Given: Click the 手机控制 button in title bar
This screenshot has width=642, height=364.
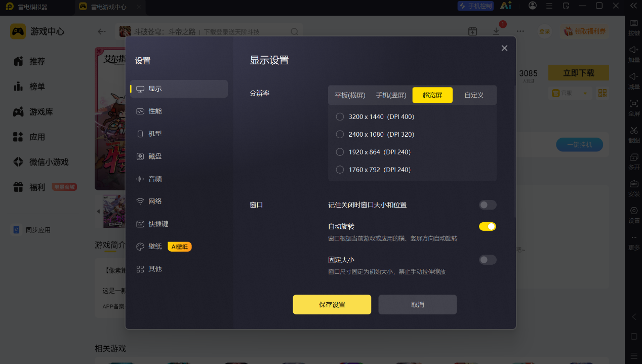Looking at the screenshot, I should (475, 6).
